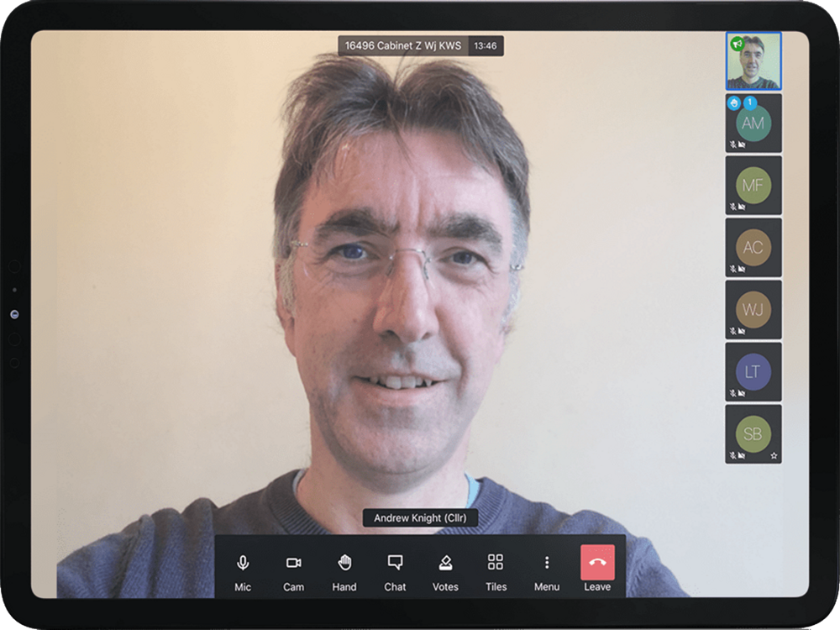
Task: Select participant tile MF
Action: [753, 186]
